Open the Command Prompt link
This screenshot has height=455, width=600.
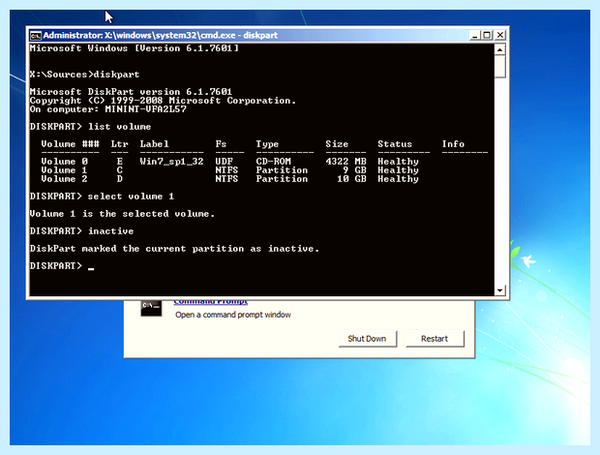pyautogui.click(x=210, y=302)
